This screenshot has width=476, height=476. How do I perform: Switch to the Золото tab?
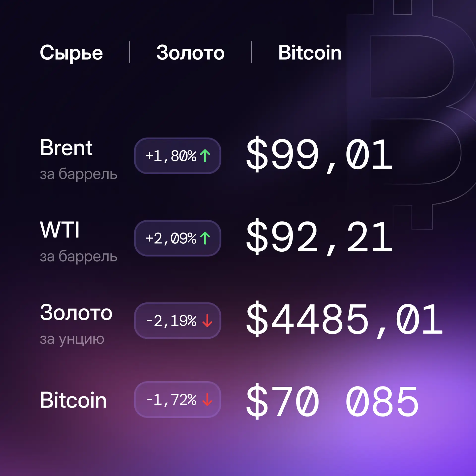190,53
